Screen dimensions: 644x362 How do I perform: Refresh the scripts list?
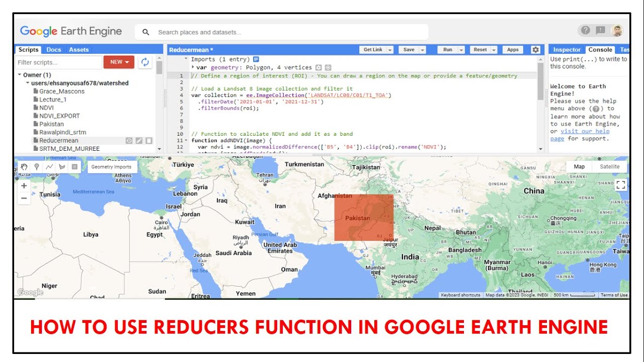coord(145,62)
